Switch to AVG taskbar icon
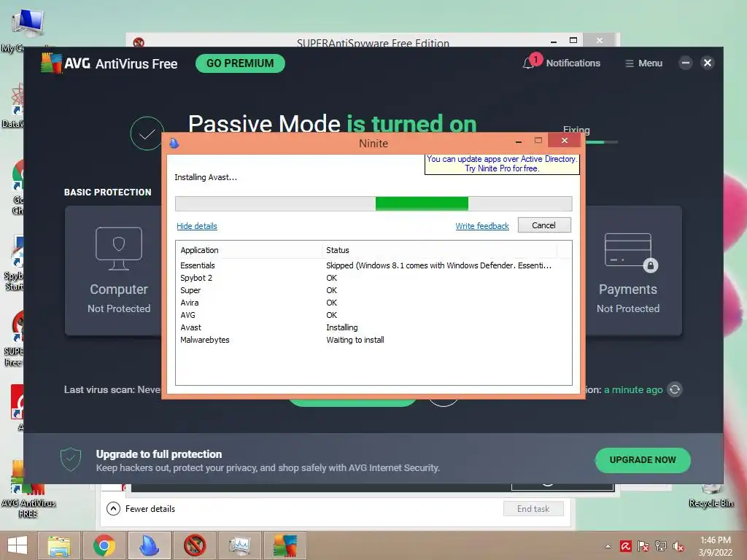Viewport: 747px width, 560px height. tap(285, 545)
